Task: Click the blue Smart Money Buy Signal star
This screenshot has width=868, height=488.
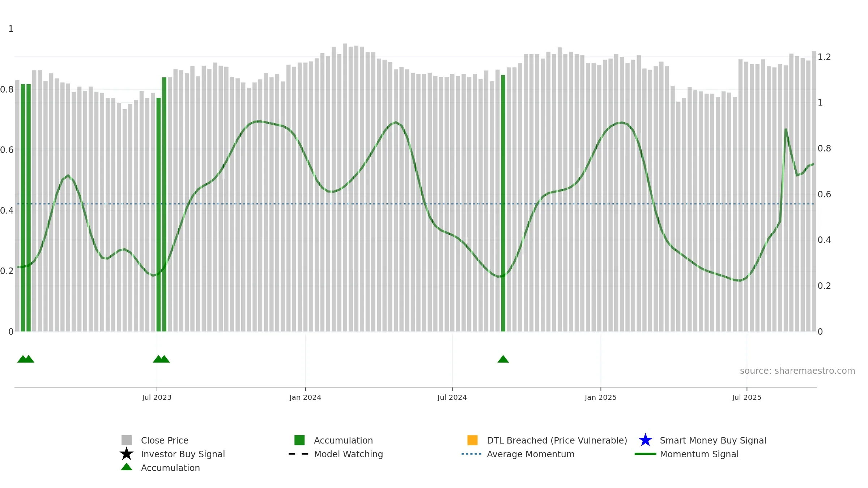Action: pyautogui.click(x=645, y=440)
